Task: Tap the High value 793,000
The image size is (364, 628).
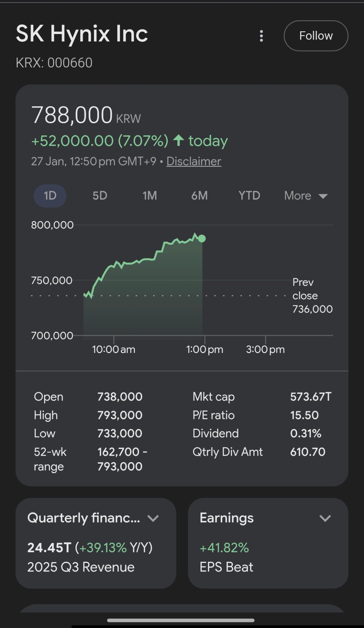Action: pos(120,415)
